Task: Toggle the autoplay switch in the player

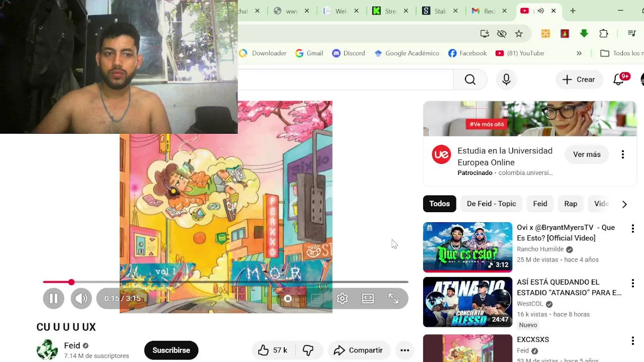Action: [288, 299]
